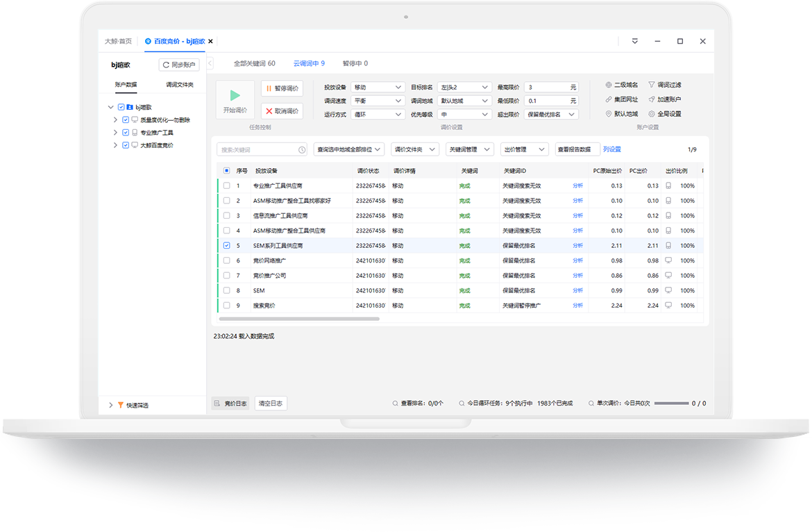Open 加速账户 accelerate account setting
The width and height of the screenshot is (812, 532).
click(x=664, y=99)
